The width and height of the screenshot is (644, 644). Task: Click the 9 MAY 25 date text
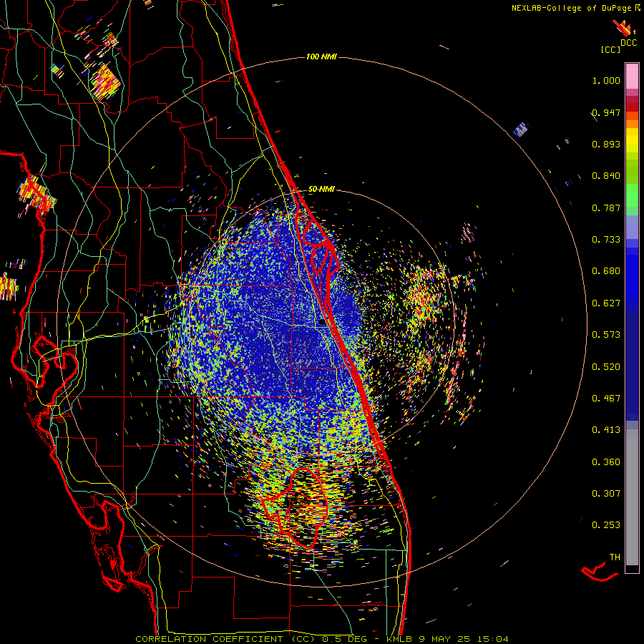click(x=444, y=639)
